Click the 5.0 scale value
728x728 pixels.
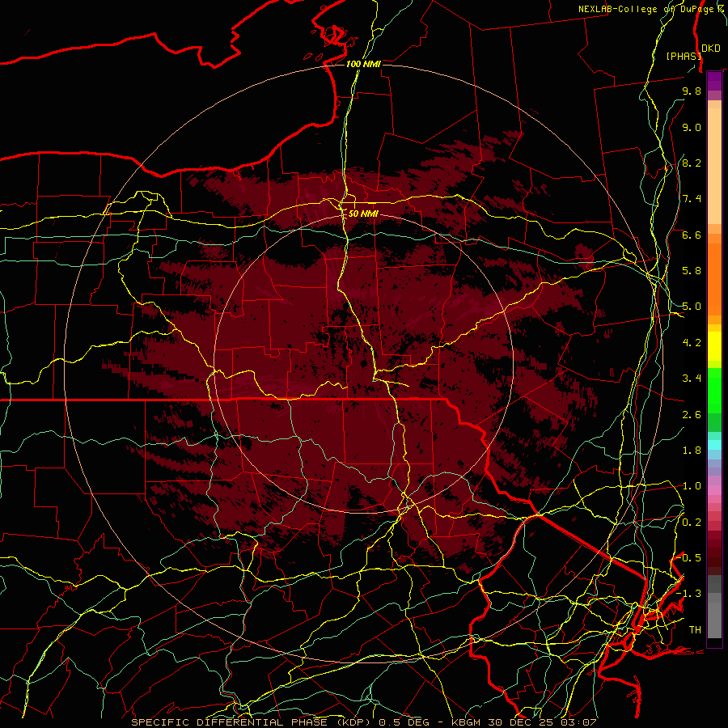tap(692, 307)
